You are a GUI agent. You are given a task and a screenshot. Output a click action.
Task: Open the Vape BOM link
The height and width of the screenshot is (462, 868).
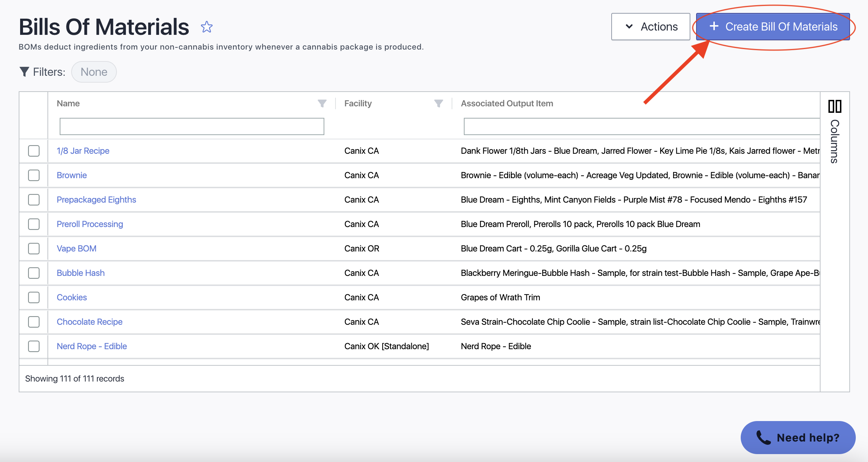77,249
